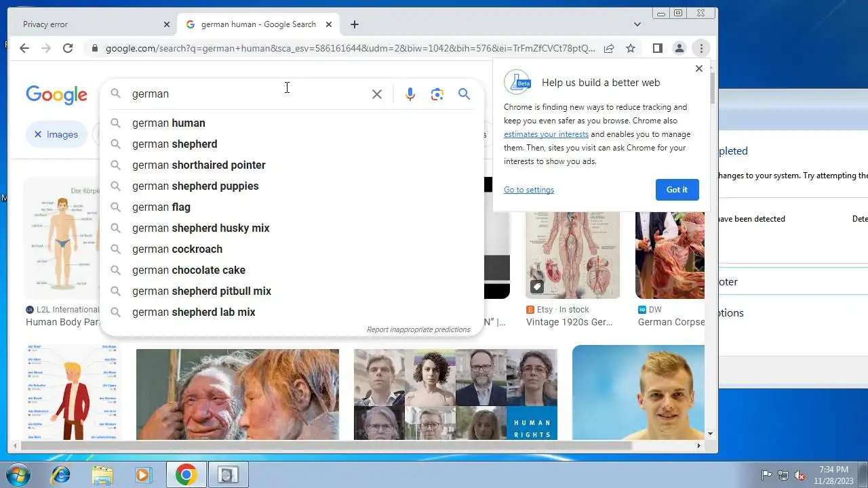Select the 'german shepherd husky mix' suggestion
Image resolution: width=868 pixels, height=488 pixels.
click(x=292, y=228)
